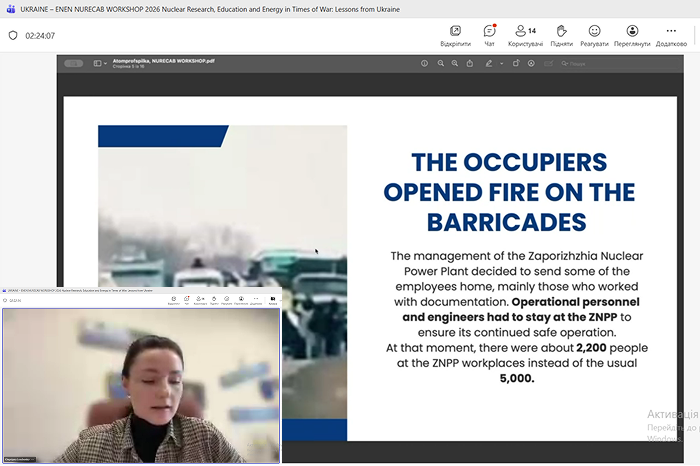Image resolution: width=700 pixels, height=466 pixels.
Task: Click the pop-out Відкріпити button
Action: (455, 35)
